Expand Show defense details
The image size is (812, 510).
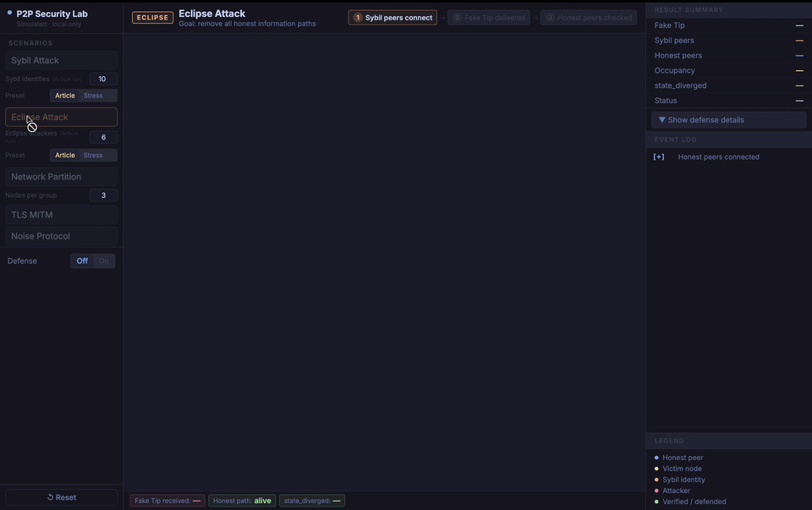pyautogui.click(x=728, y=119)
